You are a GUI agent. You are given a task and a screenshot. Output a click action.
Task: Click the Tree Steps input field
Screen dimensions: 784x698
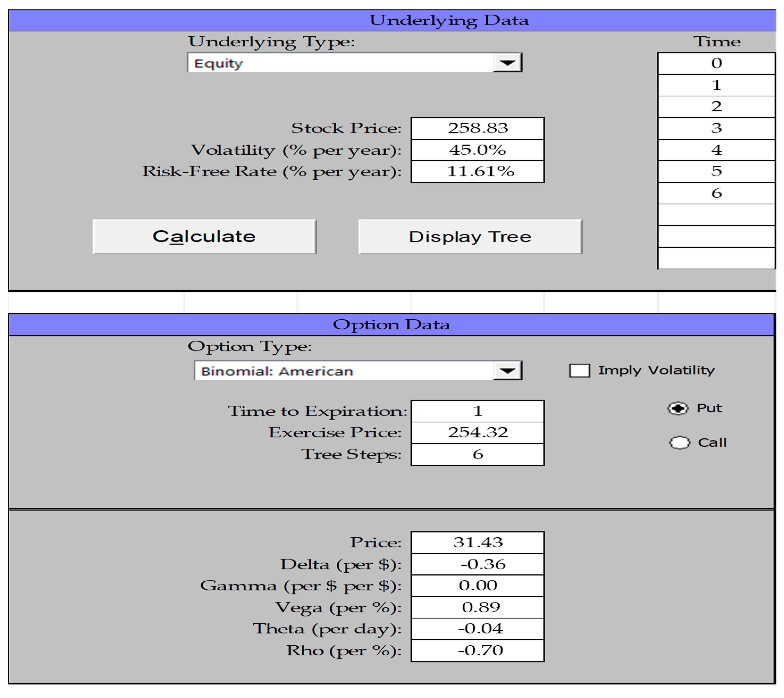(x=477, y=454)
